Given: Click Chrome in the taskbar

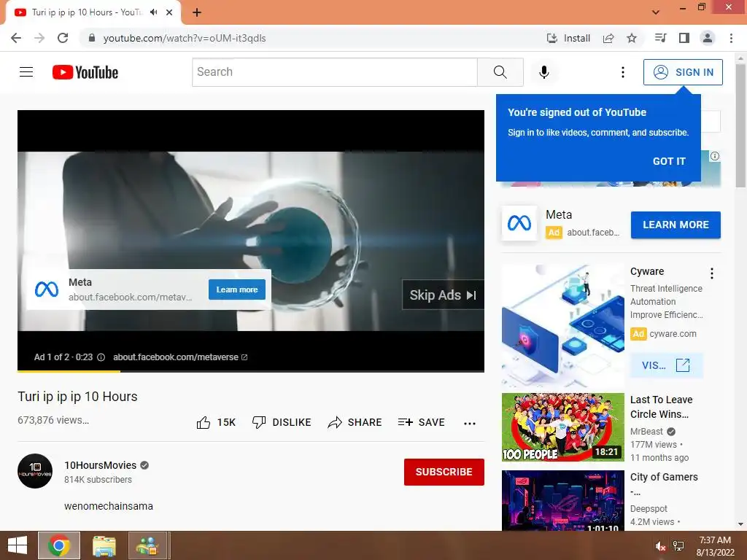Looking at the screenshot, I should pyautogui.click(x=58, y=545).
